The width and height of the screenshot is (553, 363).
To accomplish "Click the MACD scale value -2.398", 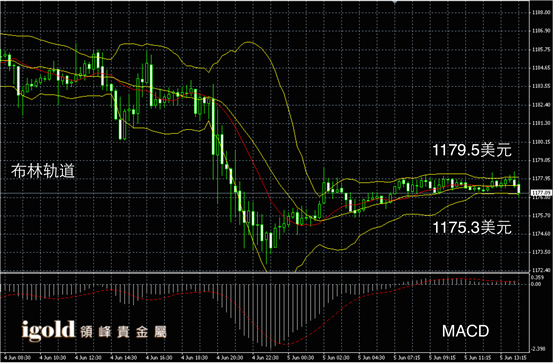I will [539, 349].
